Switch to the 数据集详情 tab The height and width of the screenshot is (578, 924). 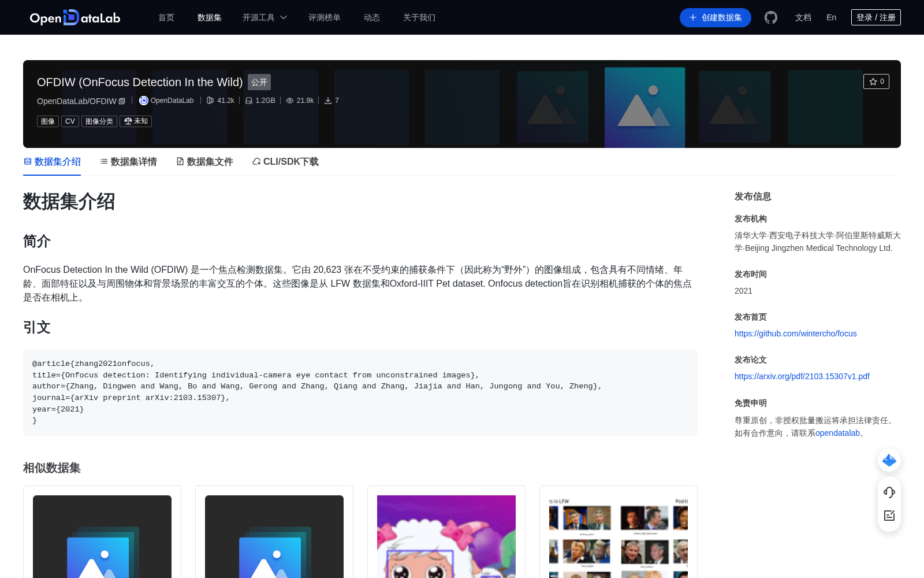click(x=128, y=162)
